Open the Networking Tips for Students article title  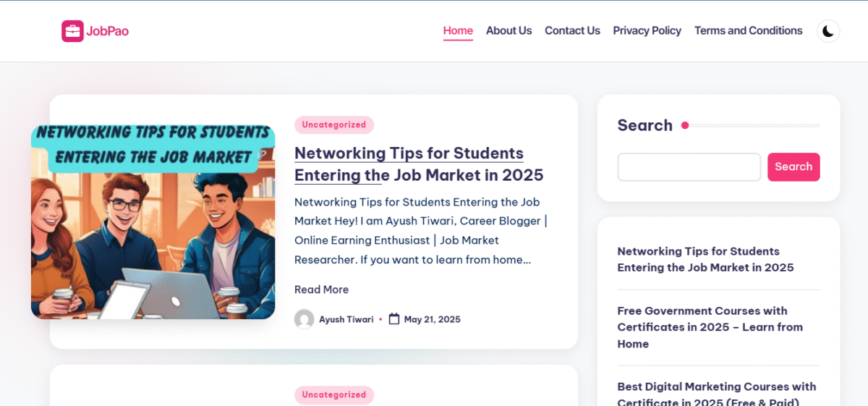coord(419,164)
